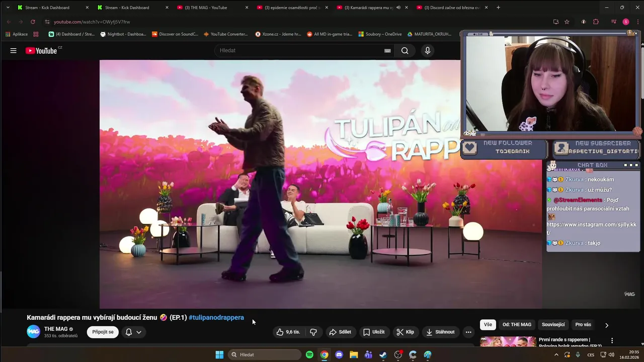644x362 pixels.
Task: Open the Windows Start menu
Action: tap(219, 354)
